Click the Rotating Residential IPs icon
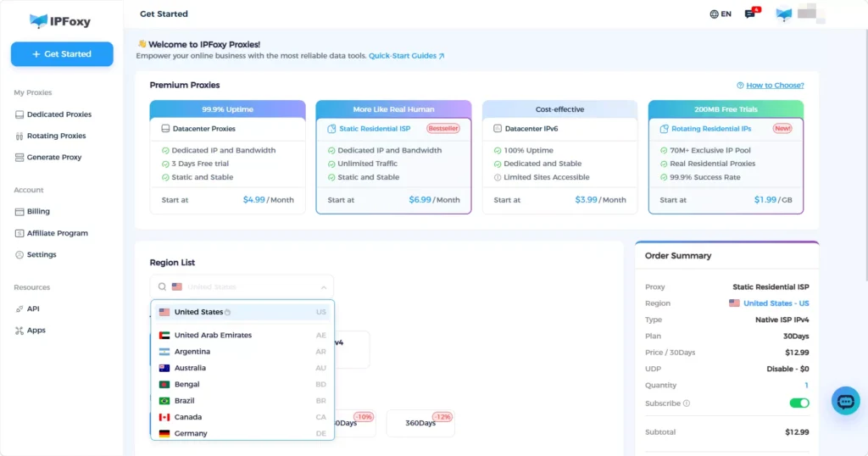 point(664,128)
